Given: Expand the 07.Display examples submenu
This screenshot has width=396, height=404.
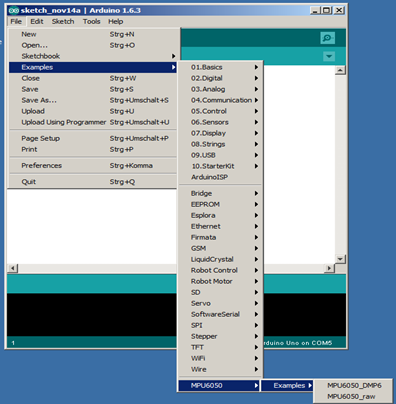Looking at the screenshot, I should (220, 133).
